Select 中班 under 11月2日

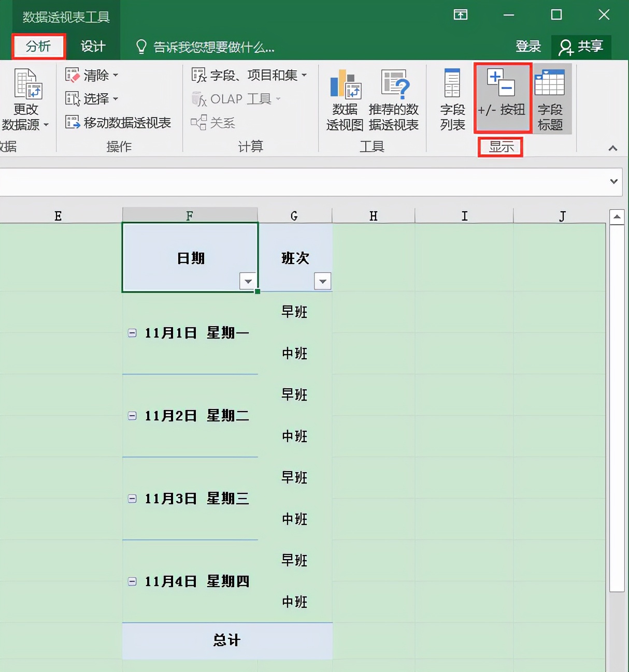(295, 436)
